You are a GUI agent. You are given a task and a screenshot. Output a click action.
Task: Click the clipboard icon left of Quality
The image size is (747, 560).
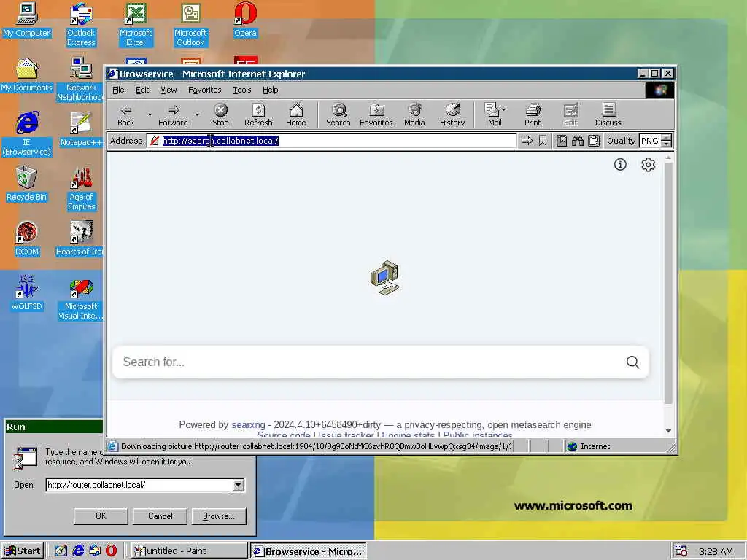pyautogui.click(x=594, y=141)
